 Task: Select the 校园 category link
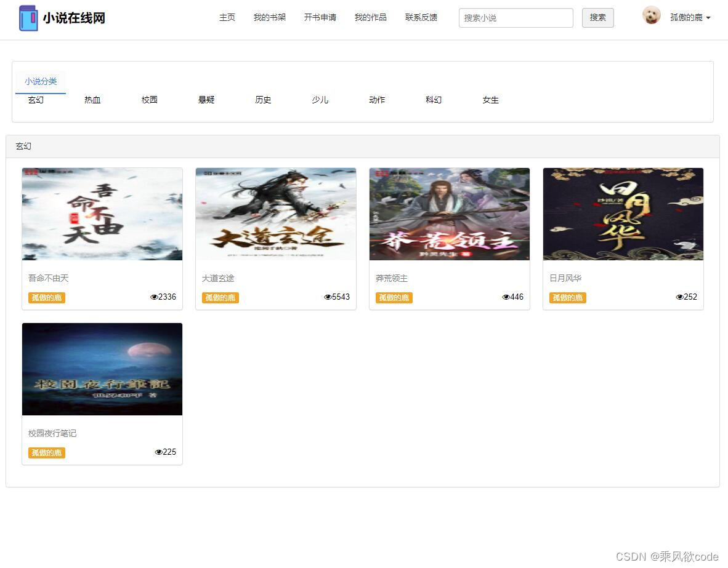click(150, 100)
